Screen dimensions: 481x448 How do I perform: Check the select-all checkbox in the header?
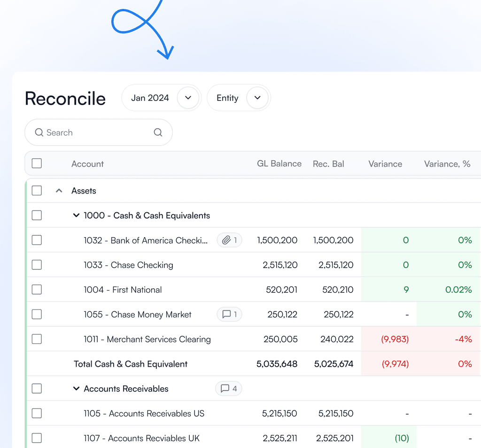(x=36, y=163)
